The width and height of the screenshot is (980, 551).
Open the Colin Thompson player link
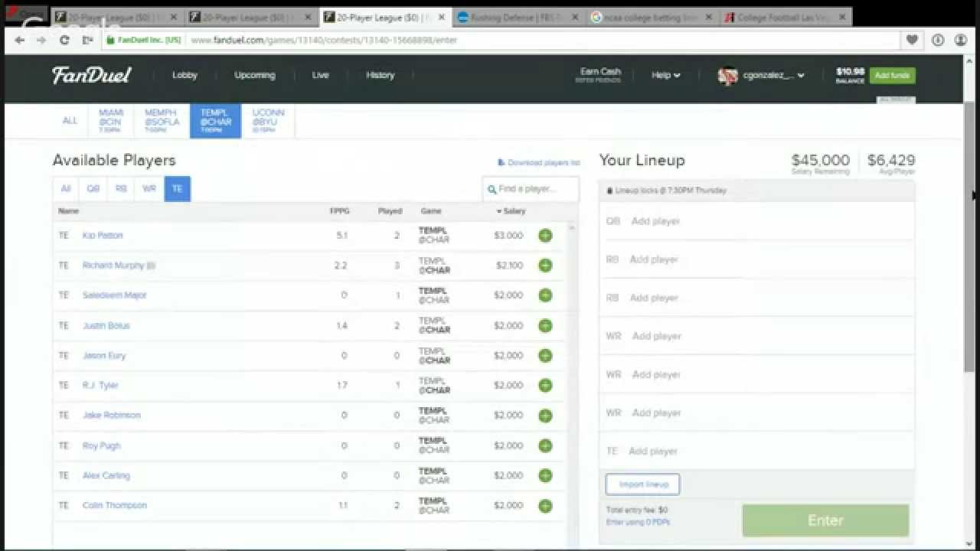tap(115, 506)
